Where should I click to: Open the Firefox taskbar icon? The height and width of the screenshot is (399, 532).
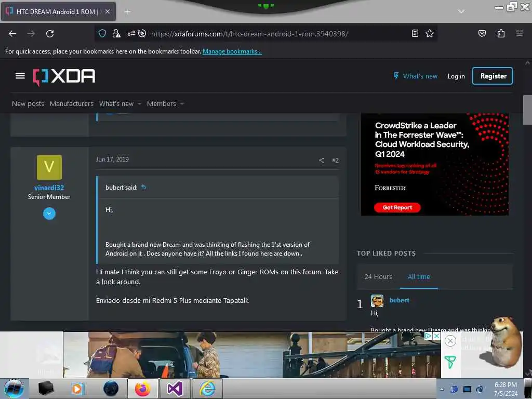pyautogui.click(x=142, y=389)
